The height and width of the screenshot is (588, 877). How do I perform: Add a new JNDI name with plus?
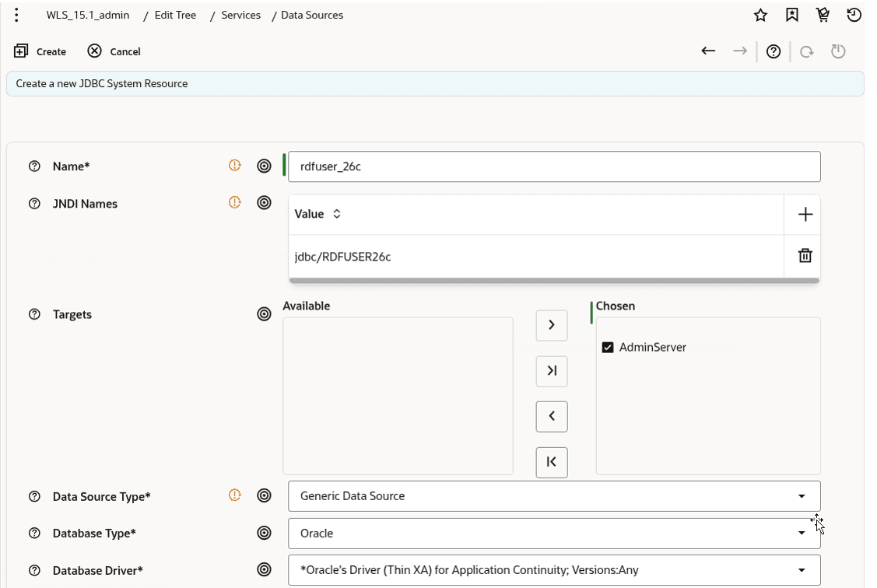point(805,214)
